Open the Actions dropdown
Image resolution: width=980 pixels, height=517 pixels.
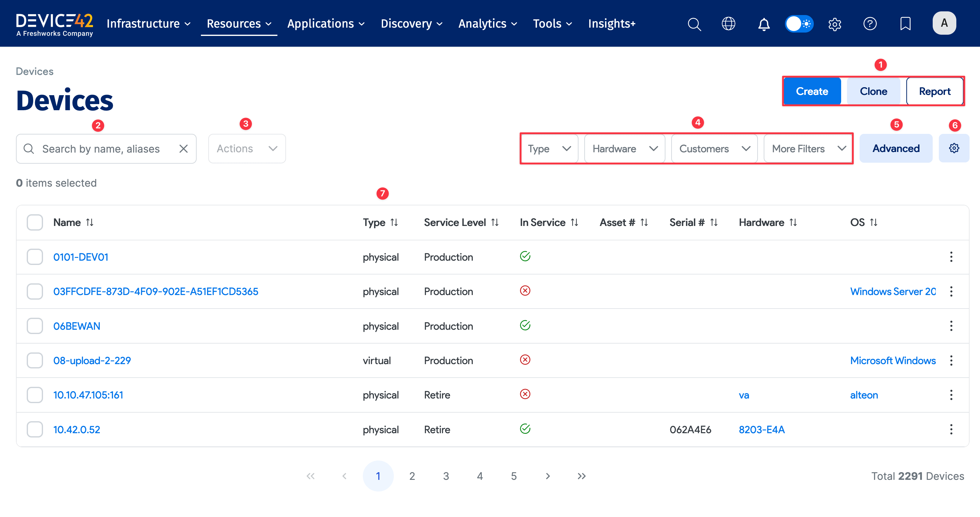[246, 148]
